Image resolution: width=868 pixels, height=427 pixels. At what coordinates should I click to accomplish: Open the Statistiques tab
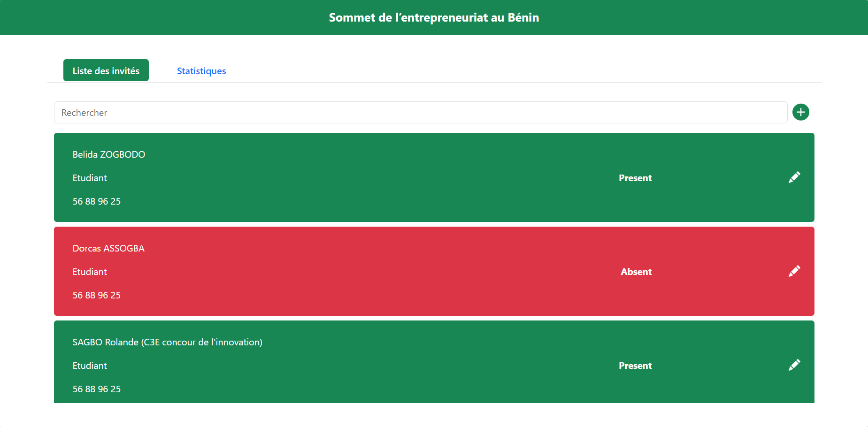[x=201, y=71]
